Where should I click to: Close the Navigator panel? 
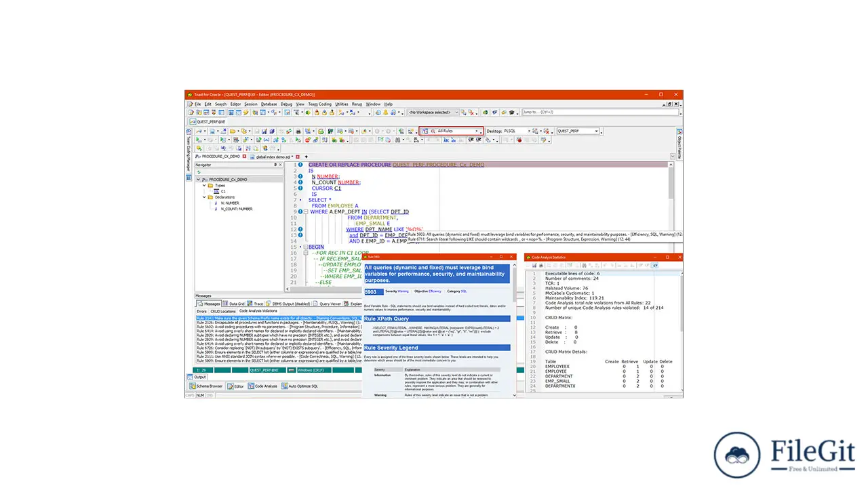click(x=280, y=165)
